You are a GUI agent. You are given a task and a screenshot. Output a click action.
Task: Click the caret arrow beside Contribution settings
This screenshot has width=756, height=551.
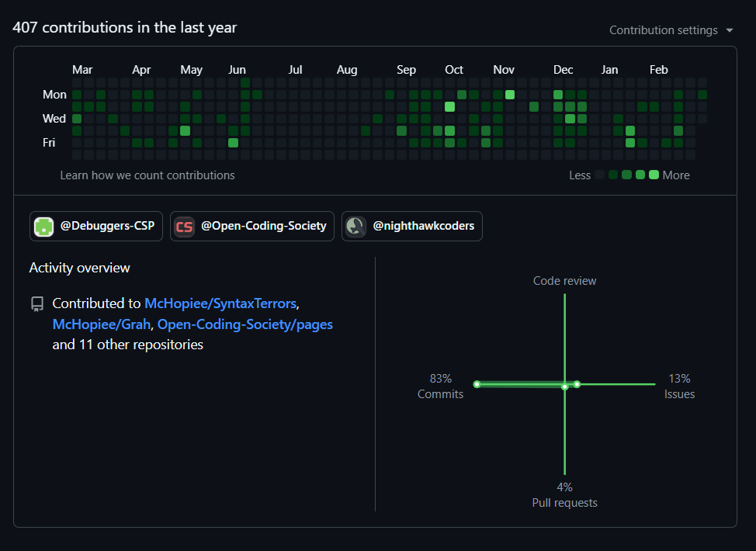pyautogui.click(x=728, y=29)
